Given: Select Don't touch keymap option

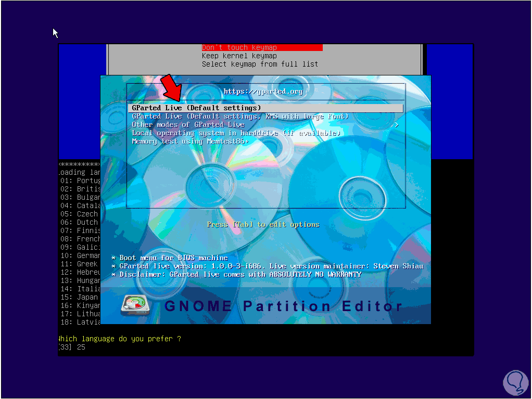Looking at the screenshot, I should tap(262, 47).
